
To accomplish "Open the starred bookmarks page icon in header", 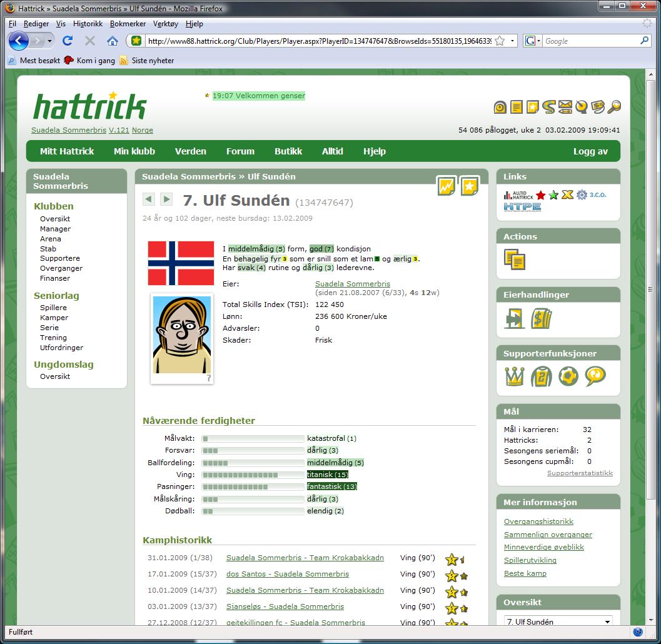I will (532, 108).
